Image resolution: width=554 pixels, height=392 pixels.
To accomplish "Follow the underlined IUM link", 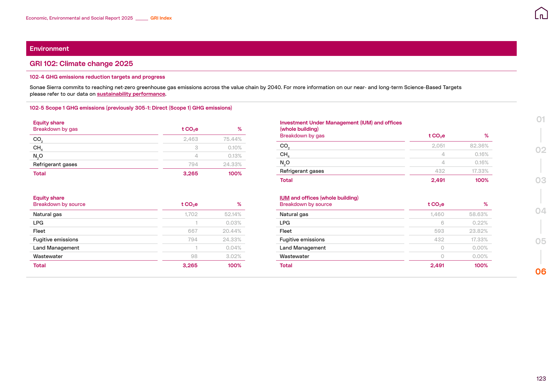I will coord(285,198).
